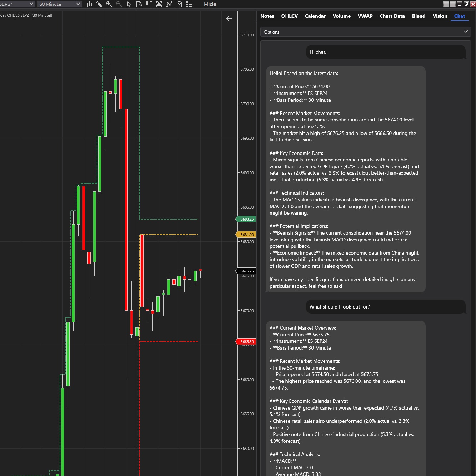The width and height of the screenshot is (476, 476).
Task: Open the data box document-search icon
Action: click(139, 4)
